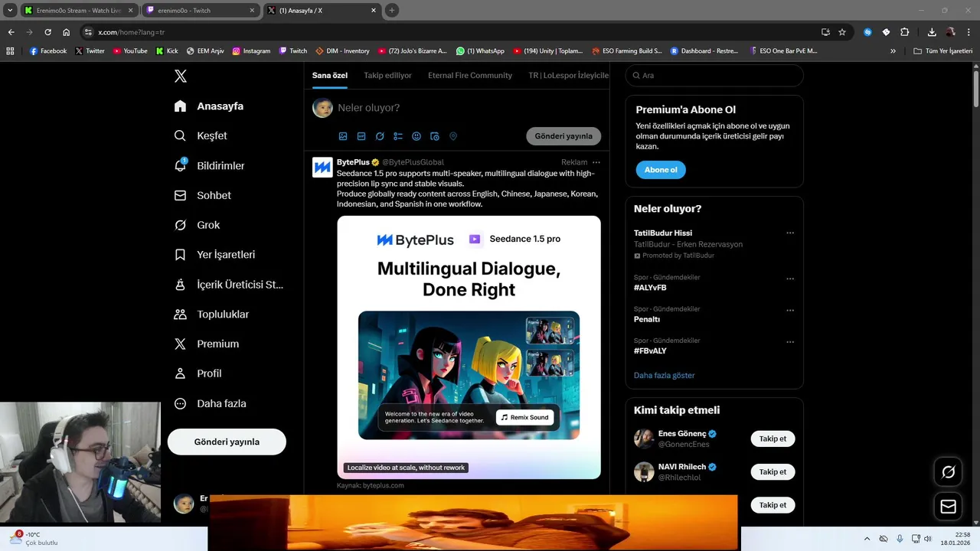Click Daha fazla göster link
Image resolution: width=980 pixels, height=551 pixels.
665,376
